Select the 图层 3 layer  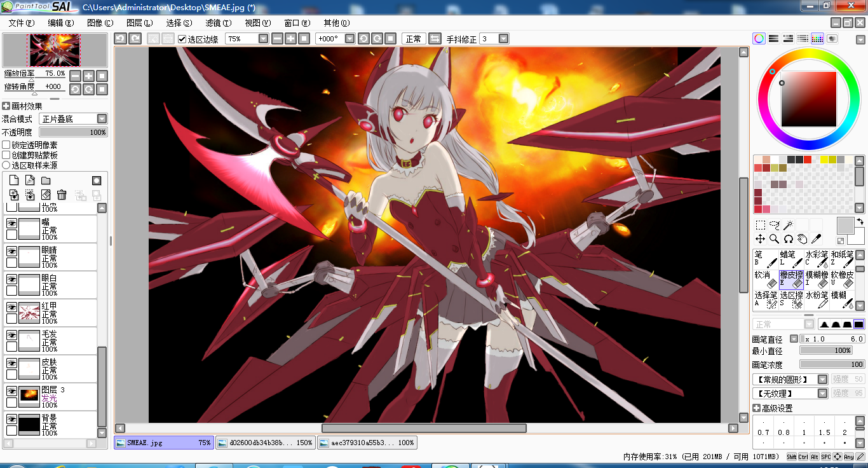(x=50, y=397)
